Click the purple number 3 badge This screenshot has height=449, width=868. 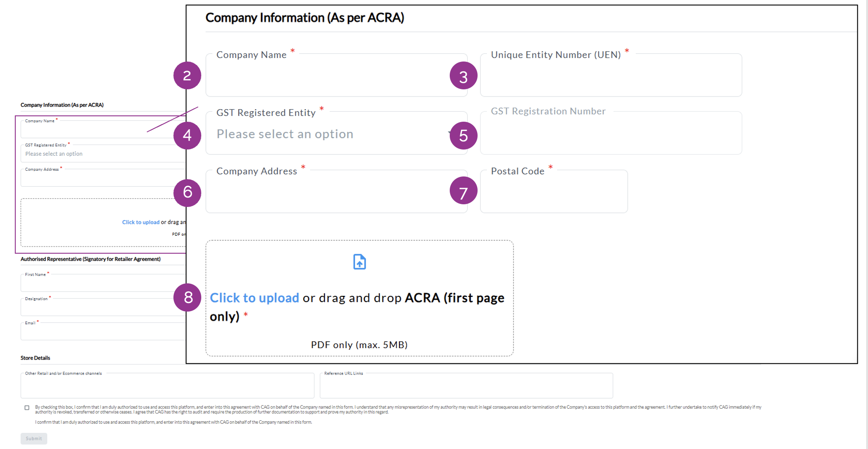pyautogui.click(x=463, y=76)
